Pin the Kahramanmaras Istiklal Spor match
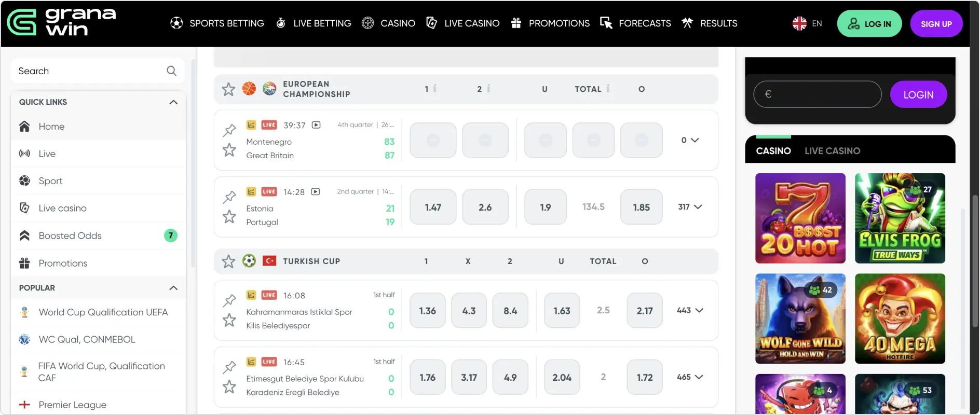Image resolution: width=980 pixels, height=415 pixels. (229, 300)
